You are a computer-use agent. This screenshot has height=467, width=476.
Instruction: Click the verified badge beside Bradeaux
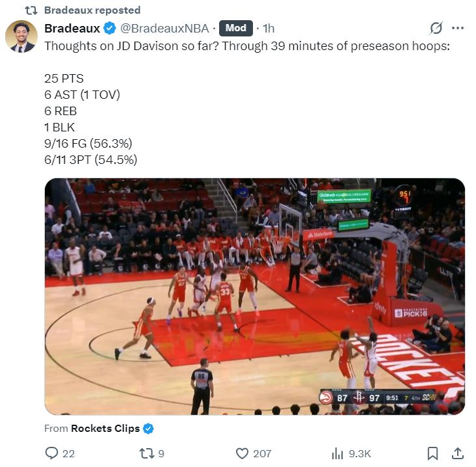[110, 28]
